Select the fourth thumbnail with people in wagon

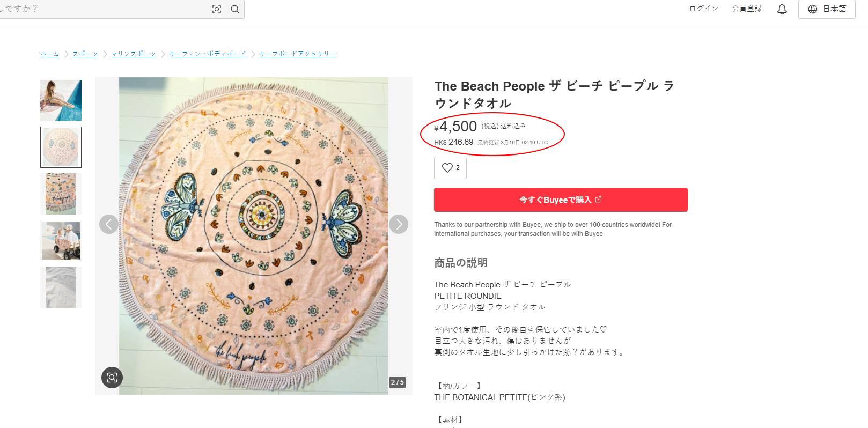point(61,240)
